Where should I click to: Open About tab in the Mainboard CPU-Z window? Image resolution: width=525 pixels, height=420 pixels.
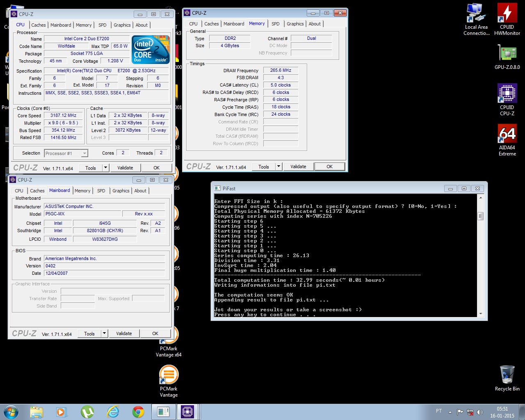[x=140, y=191]
